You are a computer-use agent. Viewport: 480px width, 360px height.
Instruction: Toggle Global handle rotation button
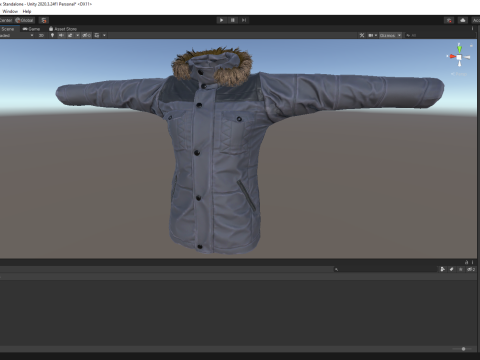[25, 20]
